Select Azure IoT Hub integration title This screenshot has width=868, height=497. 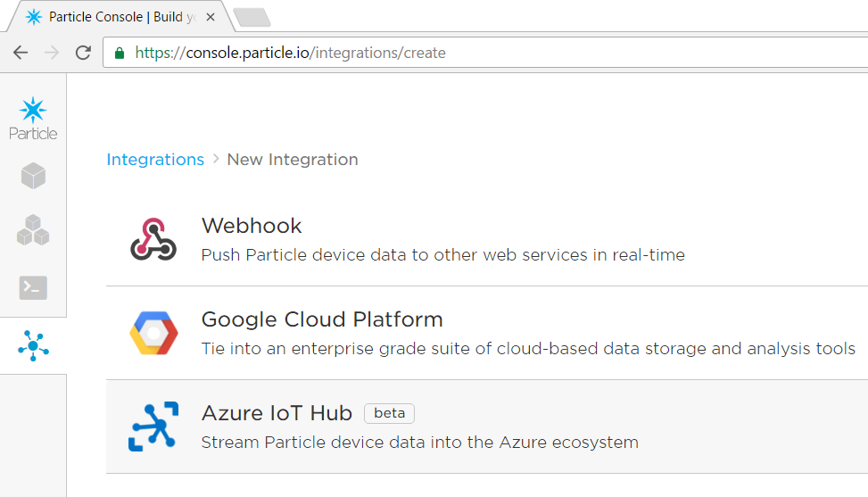(277, 413)
